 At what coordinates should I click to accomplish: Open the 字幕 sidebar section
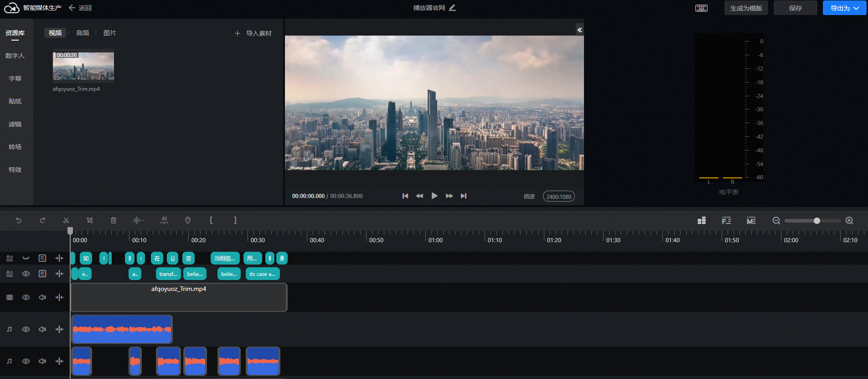(15, 78)
